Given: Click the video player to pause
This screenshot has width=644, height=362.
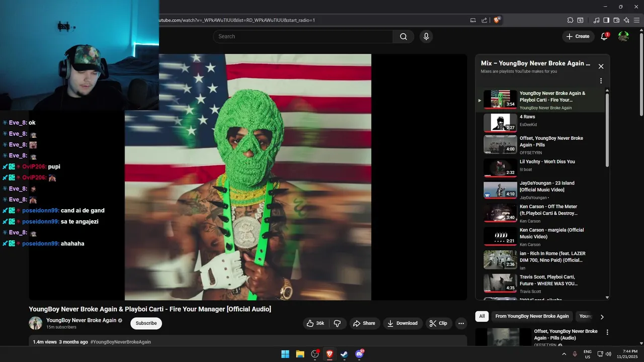Looking at the screenshot, I should [x=248, y=177].
